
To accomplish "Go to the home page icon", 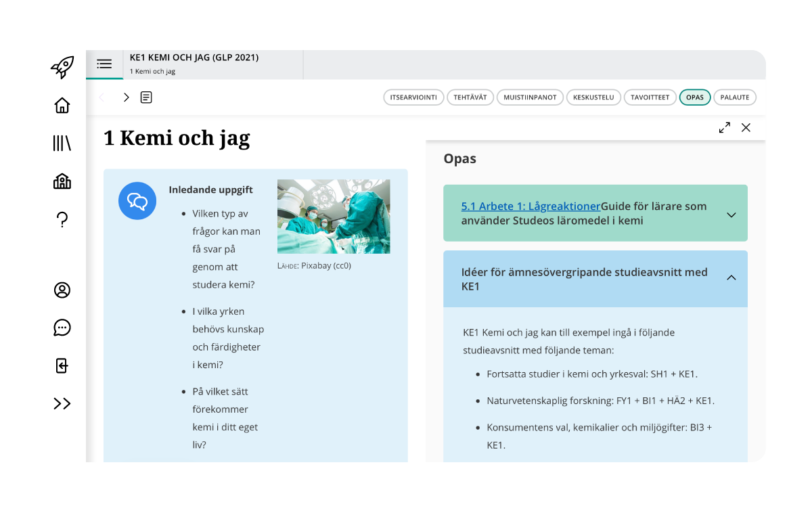I will 62,106.
